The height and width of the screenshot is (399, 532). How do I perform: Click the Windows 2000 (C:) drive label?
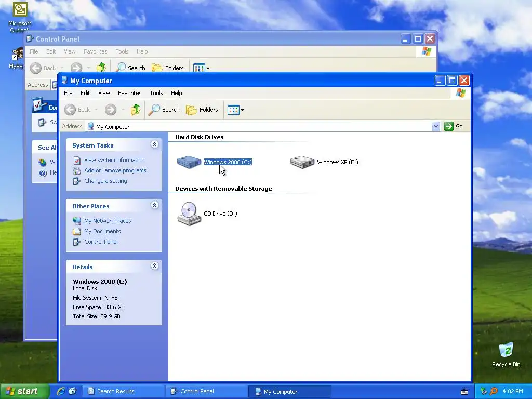pyautogui.click(x=228, y=162)
